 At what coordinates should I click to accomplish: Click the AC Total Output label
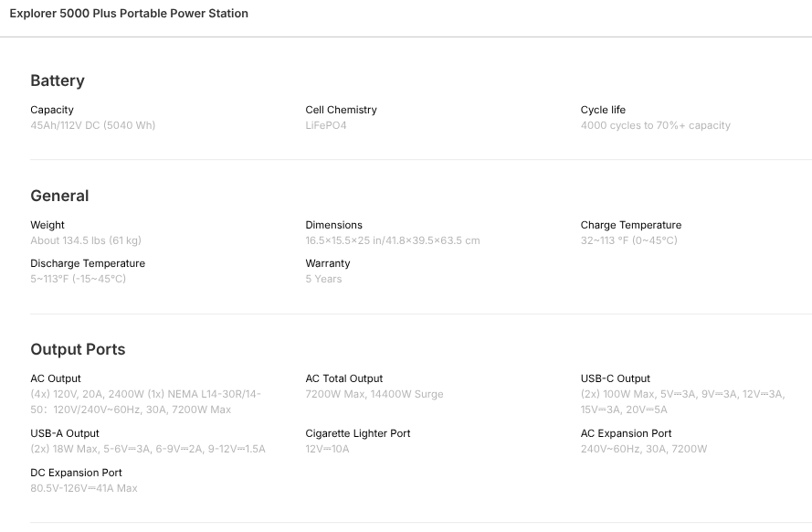pos(344,378)
